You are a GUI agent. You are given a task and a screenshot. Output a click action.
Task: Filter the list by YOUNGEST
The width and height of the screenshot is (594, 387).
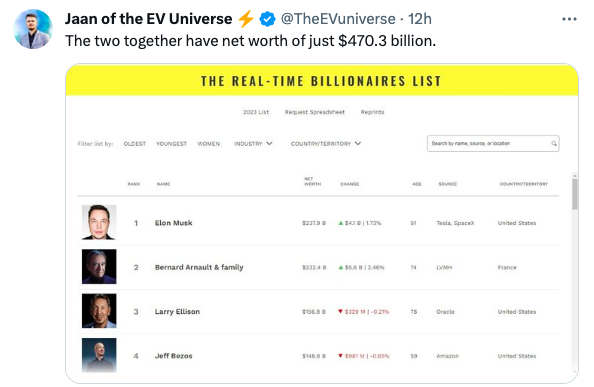pos(171,144)
